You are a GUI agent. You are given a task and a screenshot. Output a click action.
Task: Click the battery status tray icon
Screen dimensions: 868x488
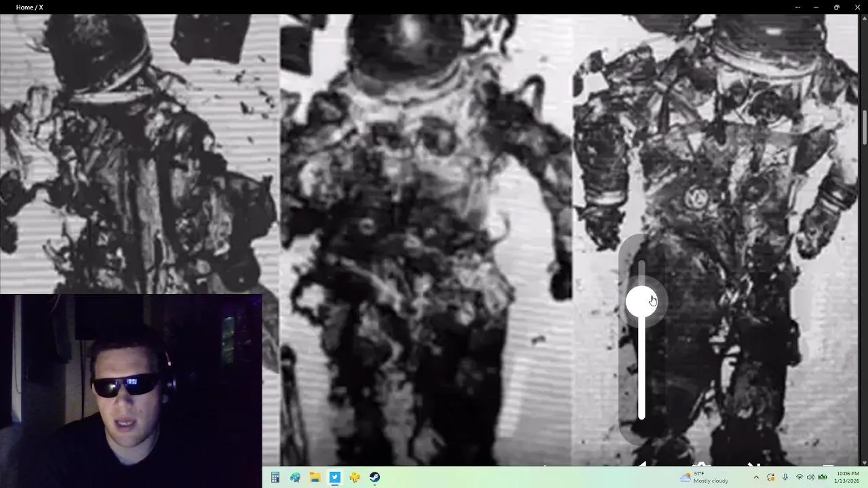pos(823,477)
